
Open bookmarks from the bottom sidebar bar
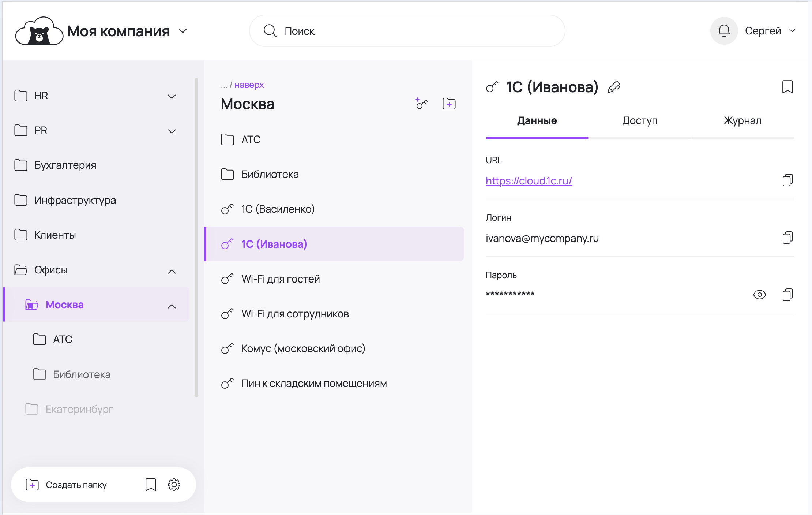tap(151, 485)
